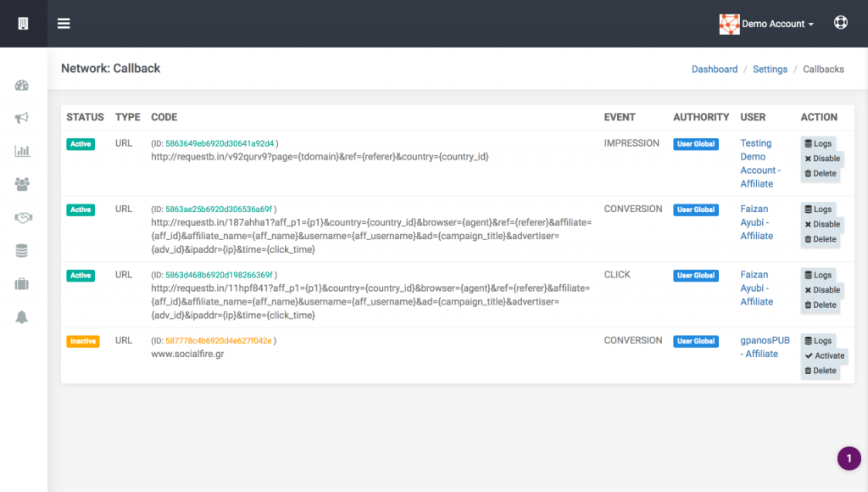This screenshot has height=492, width=868.
Task: Select the users group icon in sidebar
Action: 22,183
